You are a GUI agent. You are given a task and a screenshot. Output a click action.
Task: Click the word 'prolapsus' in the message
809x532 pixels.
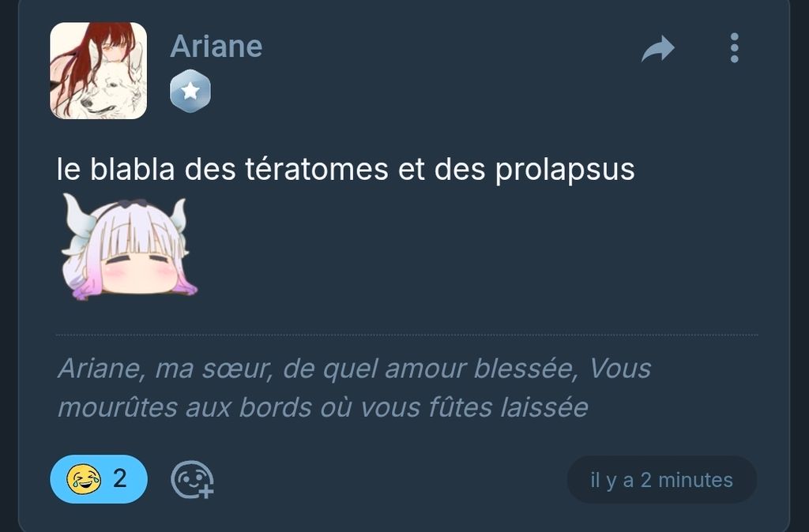pos(565,170)
